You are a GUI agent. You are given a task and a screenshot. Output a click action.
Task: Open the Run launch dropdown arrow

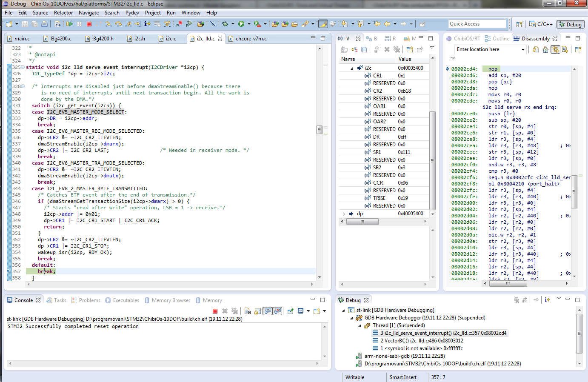point(249,24)
